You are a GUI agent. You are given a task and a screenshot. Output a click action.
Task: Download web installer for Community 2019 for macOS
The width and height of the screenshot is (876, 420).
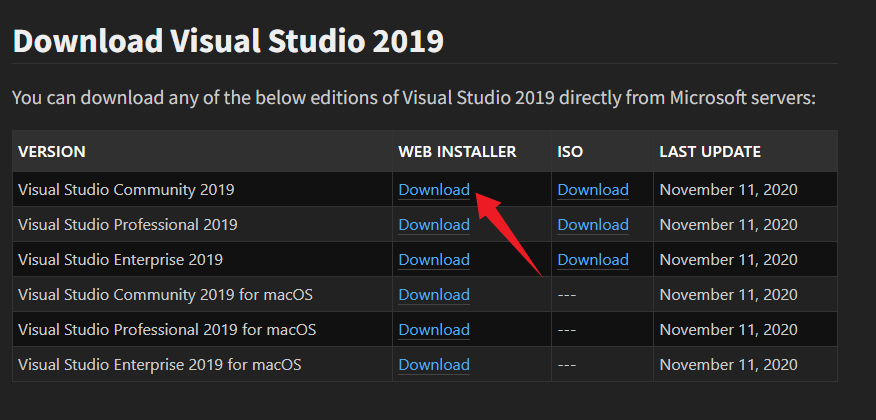pos(433,295)
